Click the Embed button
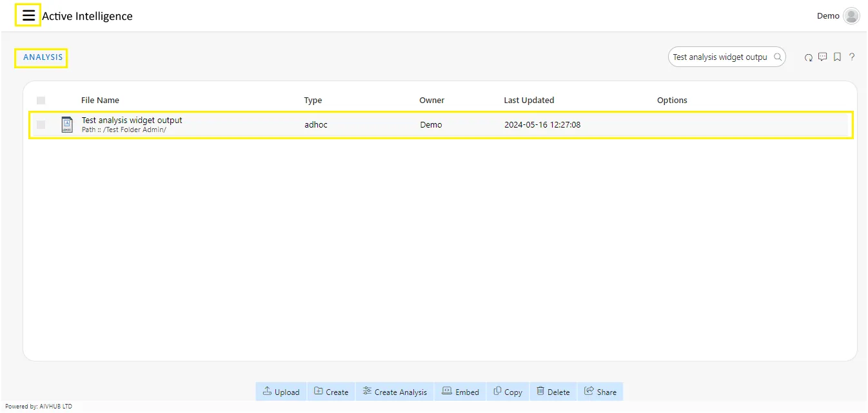This screenshot has height=413, width=868. [x=460, y=392]
